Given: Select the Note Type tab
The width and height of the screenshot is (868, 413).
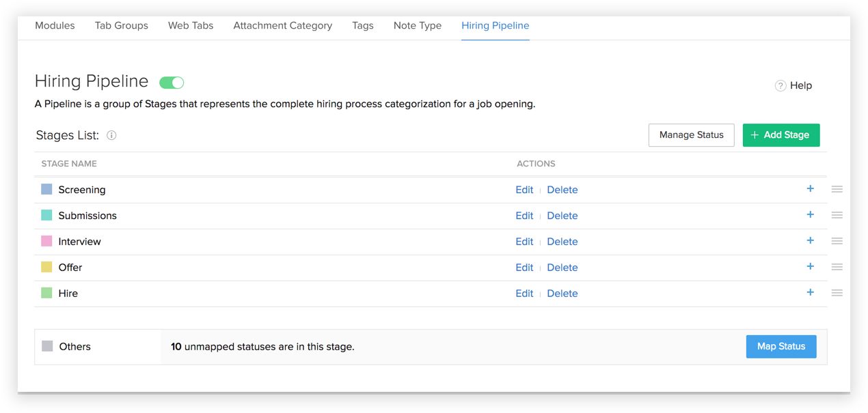Looking at the screenshot, I should point(417,25).
